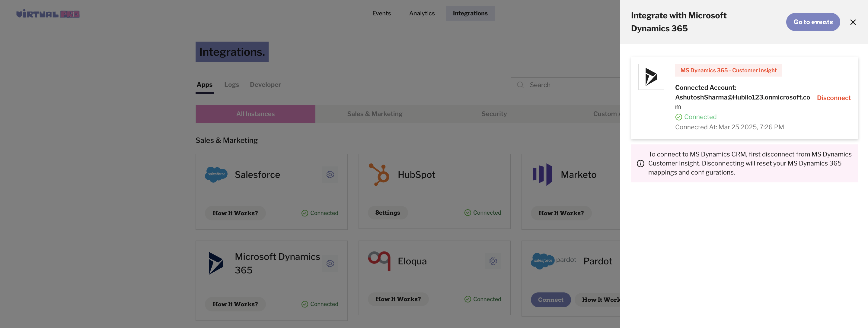Click the Integrations. page heading

tap(232, 52)
